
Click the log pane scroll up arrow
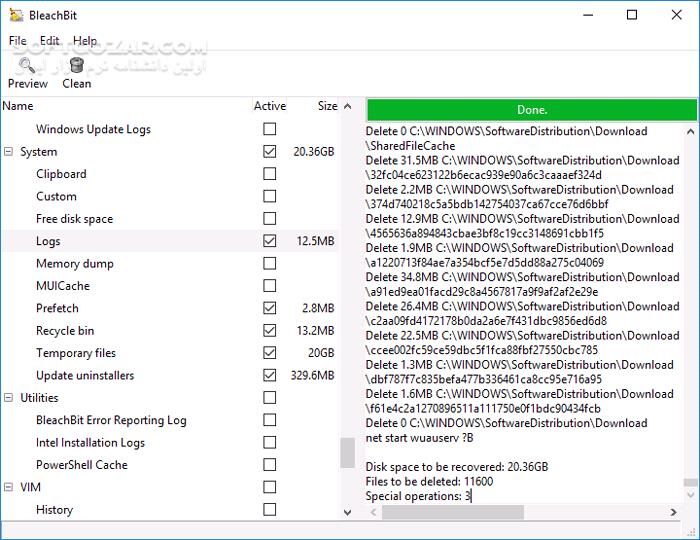click(690, 131)
